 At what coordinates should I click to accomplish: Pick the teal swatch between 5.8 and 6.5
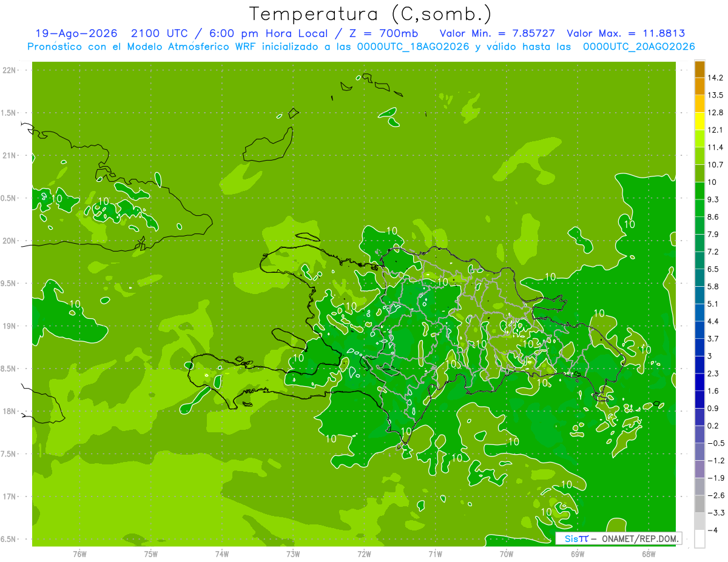click(x=699, y=278)
